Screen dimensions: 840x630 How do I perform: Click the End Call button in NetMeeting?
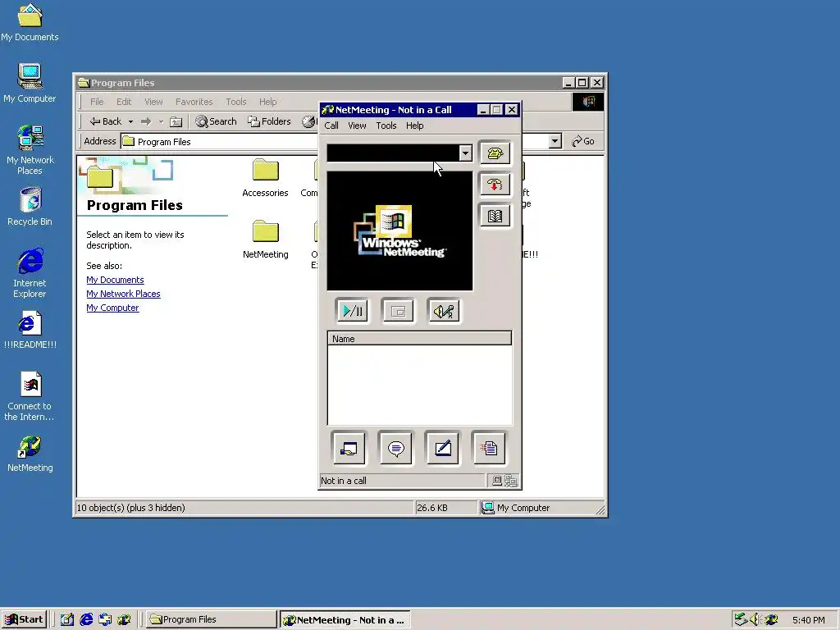(x=495, y=185)
